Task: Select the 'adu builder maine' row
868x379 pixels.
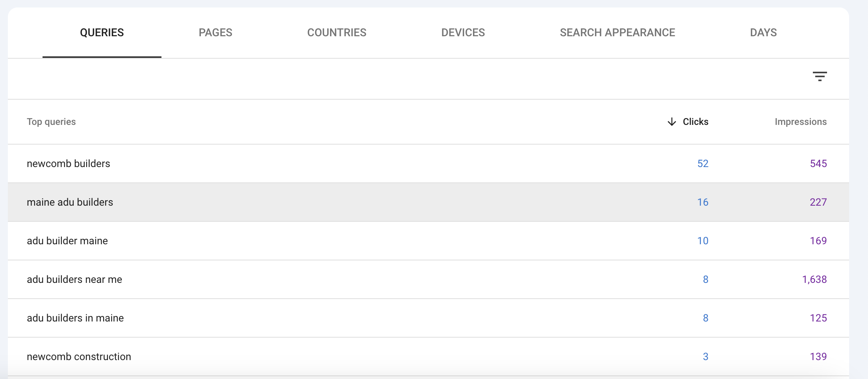Action: (x=67, y=241)
